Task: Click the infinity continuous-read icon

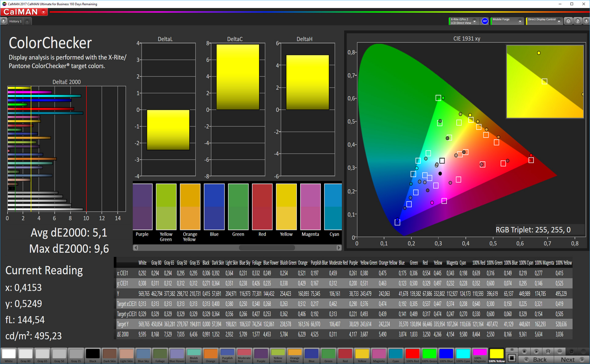Action: pyautogui.click(x=560, y=351)
